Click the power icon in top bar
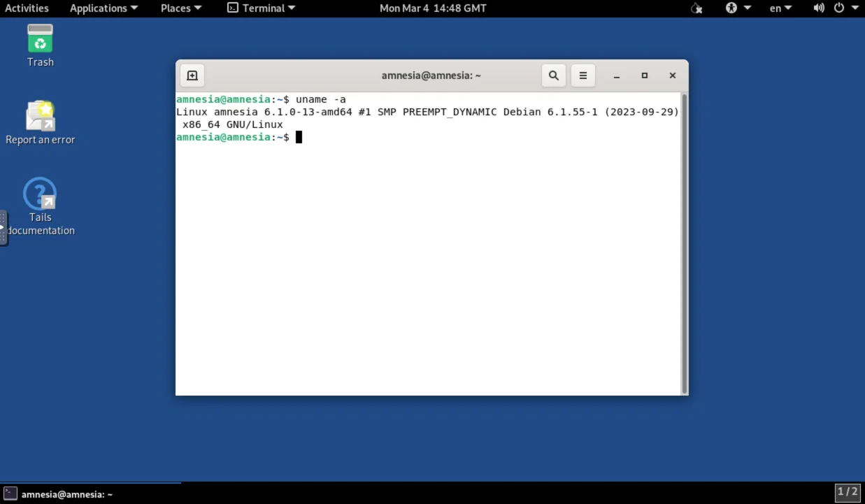Screen dimensions: 865x504 click(840, 8)
